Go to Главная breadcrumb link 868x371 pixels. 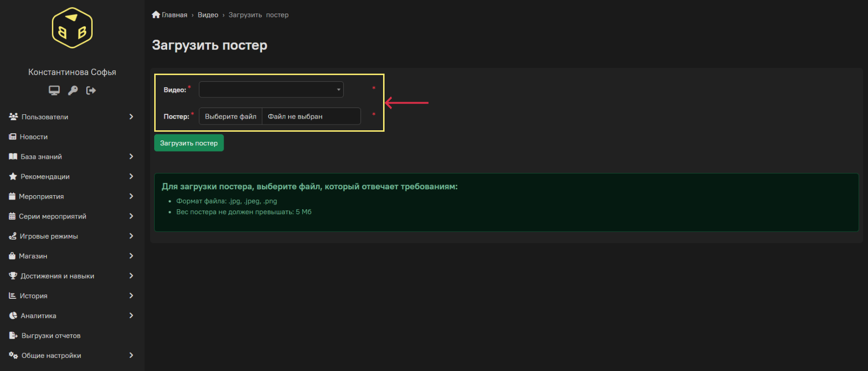[175, 15]
